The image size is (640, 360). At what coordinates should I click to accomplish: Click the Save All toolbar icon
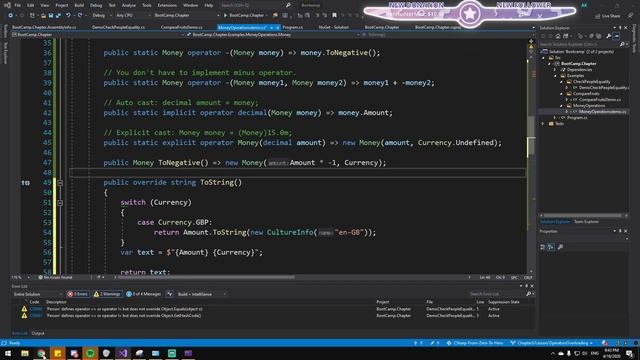point(58,16)
